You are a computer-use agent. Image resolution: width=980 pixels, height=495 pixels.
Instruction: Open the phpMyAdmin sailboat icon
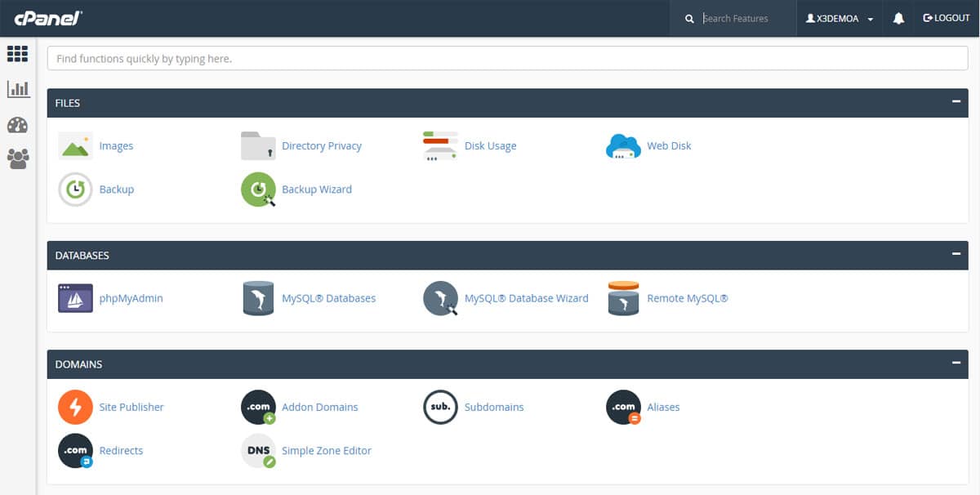point(75,298)
